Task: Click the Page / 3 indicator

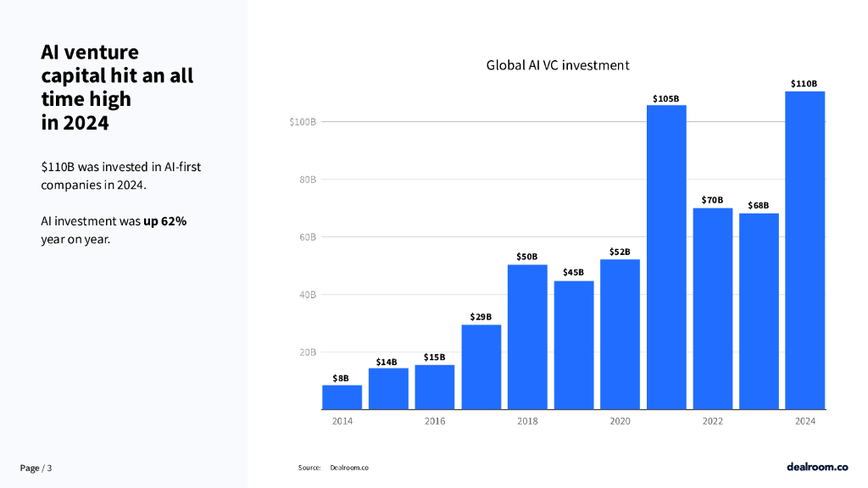Action: pyautogui.click(x=36, y=468)
